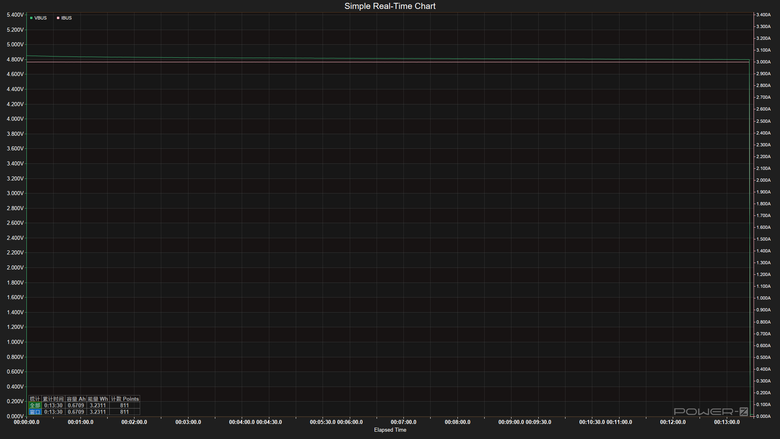Click 0:13:30 in the 全部 row
The height and width of the screenshot is (439, 780).
coord(53,405)
